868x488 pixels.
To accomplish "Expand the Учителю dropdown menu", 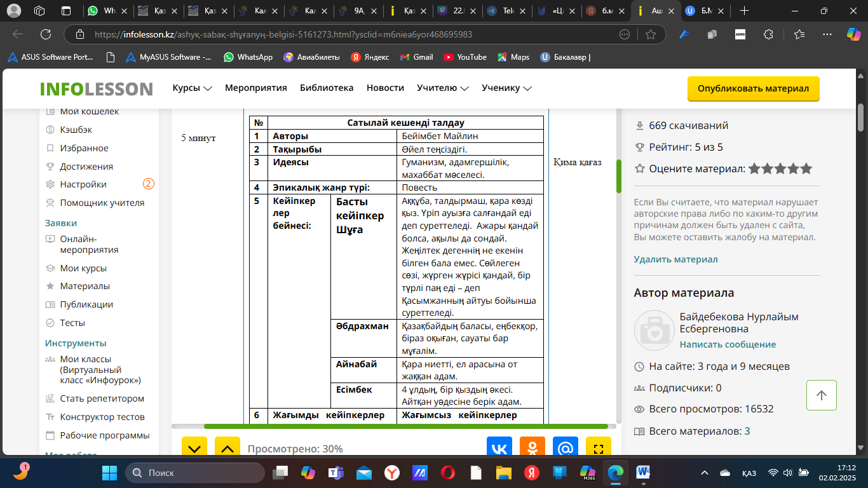I will click(x=442, y=88).
